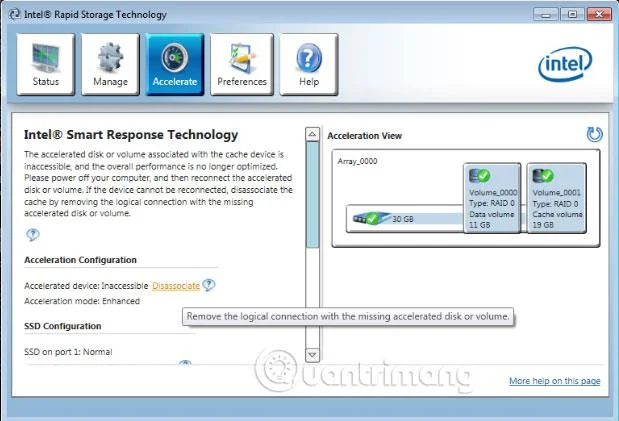Image resolution: width=619 pixels, height=421 pixels.
Task: Click 'Acceleration mode: Enhanced' text
Action: point(82,301)
